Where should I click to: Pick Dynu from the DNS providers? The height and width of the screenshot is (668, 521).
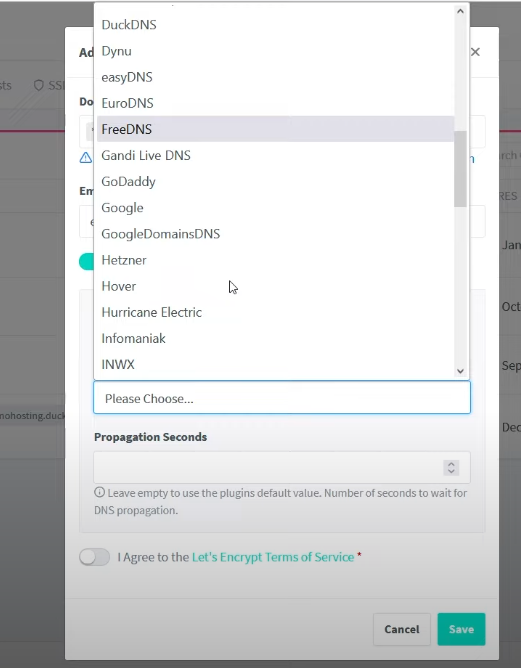(x=275, y=51)
